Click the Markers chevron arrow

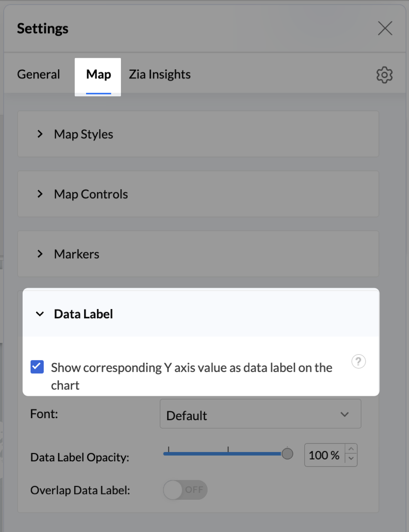click(x=40, y=254)
